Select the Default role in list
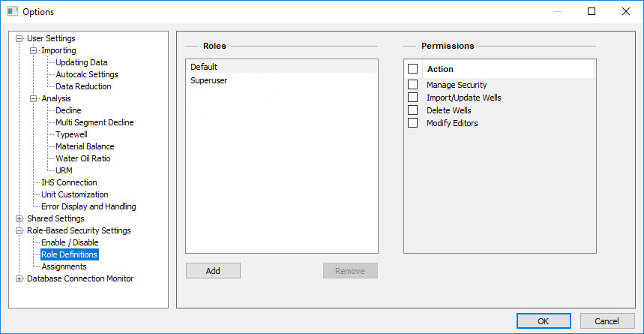This screenshot has width=644, height=334. pyautogui.click(x=204, y=67)
